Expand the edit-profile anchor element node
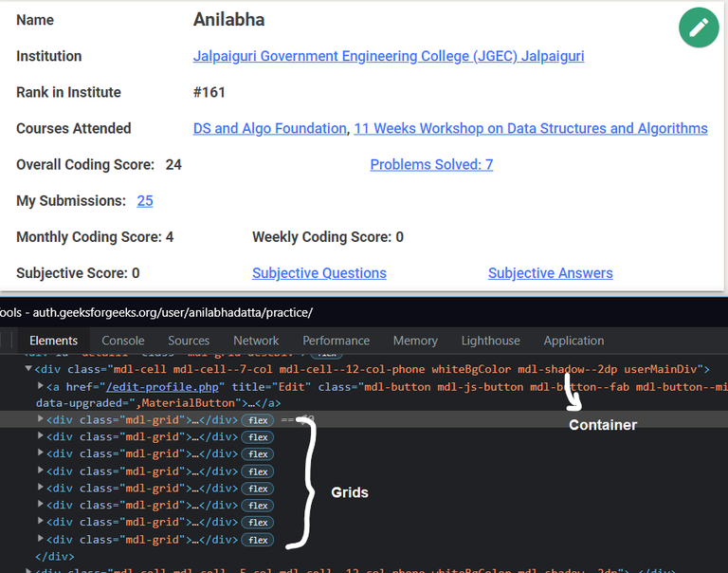This screenshot has width=728, height=573. click(x=40, y=386)
